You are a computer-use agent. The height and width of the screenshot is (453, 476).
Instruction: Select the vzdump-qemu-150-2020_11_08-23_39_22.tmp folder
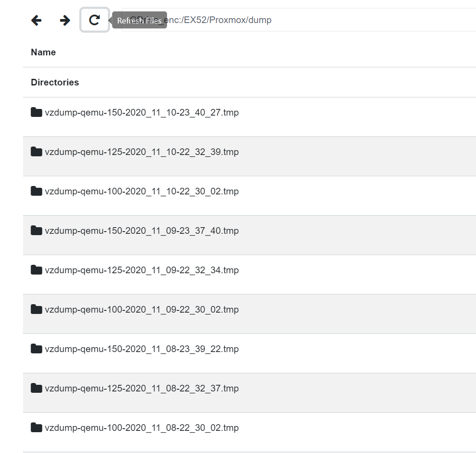(x=142, y=349)
